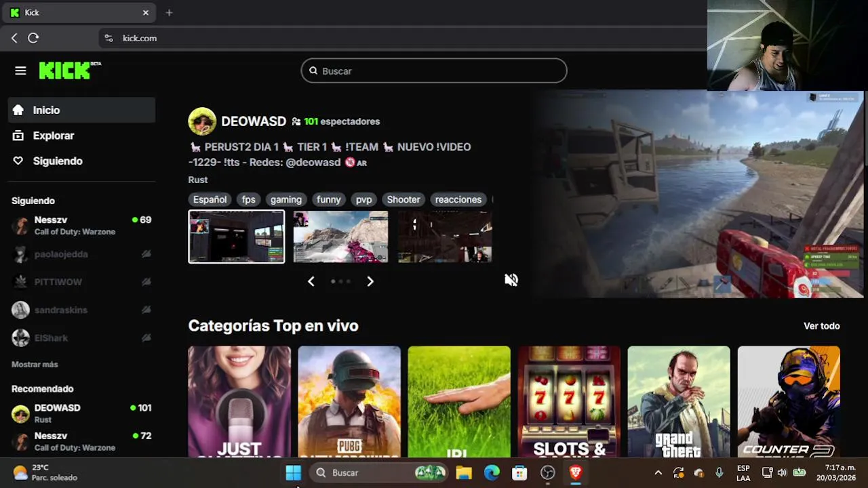
Task: Open the featured Rust stream video
Action: pos(696,195)
